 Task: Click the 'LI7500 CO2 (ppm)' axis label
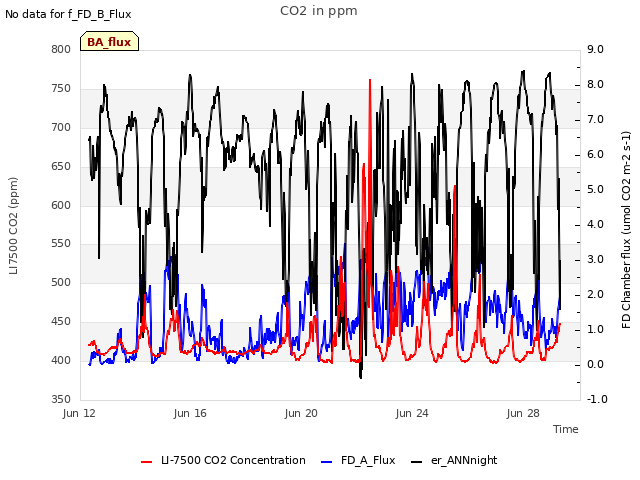click(x=13, y=226)
